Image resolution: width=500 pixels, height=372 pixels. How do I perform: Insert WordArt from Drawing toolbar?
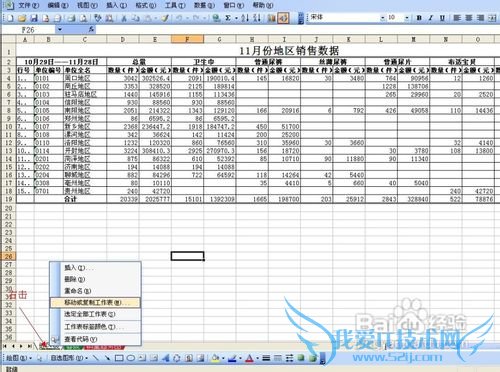click(165, 358)
